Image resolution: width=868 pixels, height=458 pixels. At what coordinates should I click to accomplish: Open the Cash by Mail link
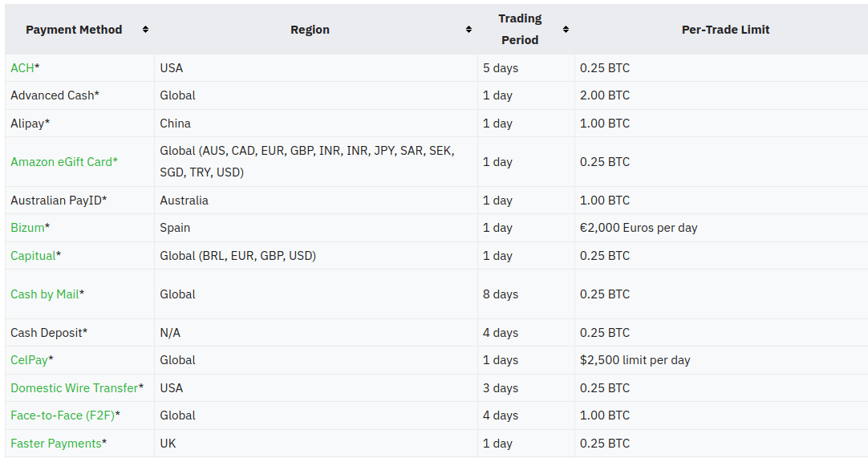(44, 294)
